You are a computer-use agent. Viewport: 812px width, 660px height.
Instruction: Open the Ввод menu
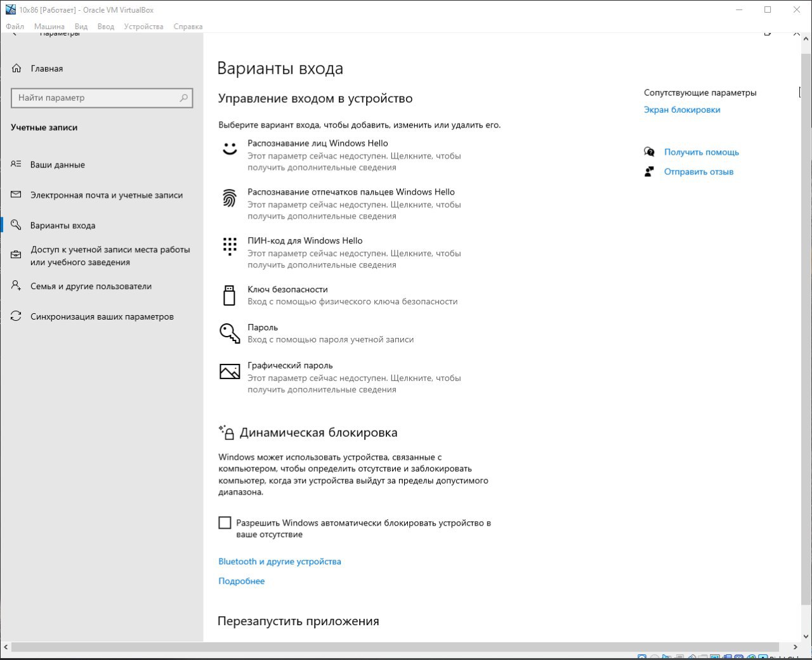(106, 27)
